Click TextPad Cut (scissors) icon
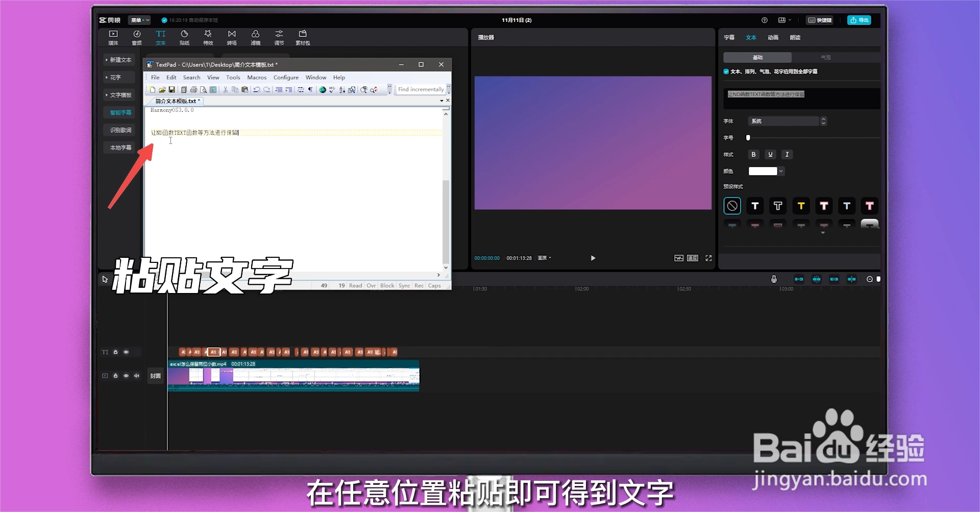The image size is (980, 512). 225,90
